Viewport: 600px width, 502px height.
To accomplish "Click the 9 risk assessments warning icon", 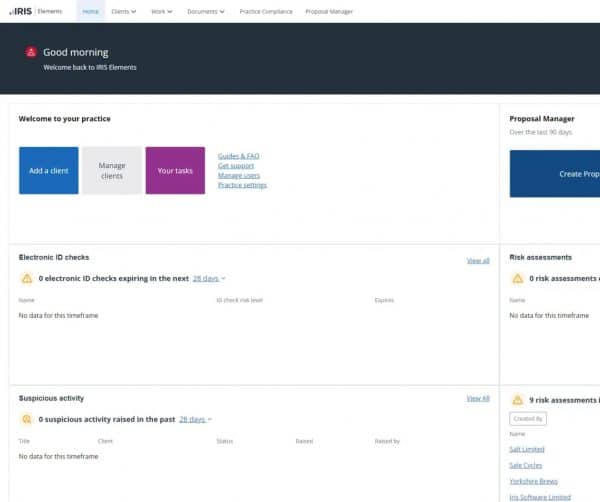I will [517, 400].
